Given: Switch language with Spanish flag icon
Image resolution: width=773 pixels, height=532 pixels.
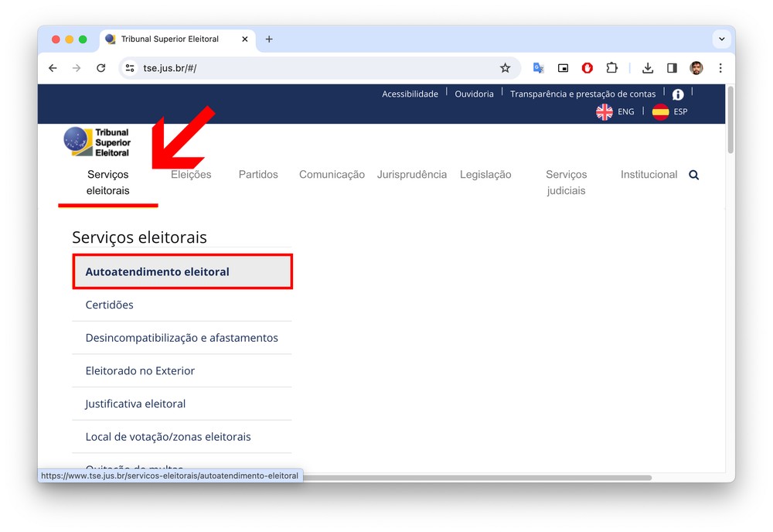Looking at the screenshot, I should [661, 112].
